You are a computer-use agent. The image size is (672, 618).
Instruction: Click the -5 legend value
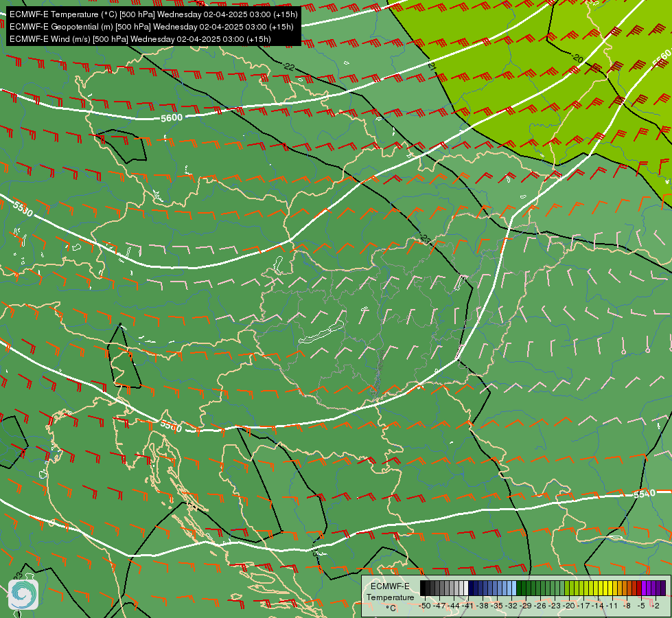[641, 606]
